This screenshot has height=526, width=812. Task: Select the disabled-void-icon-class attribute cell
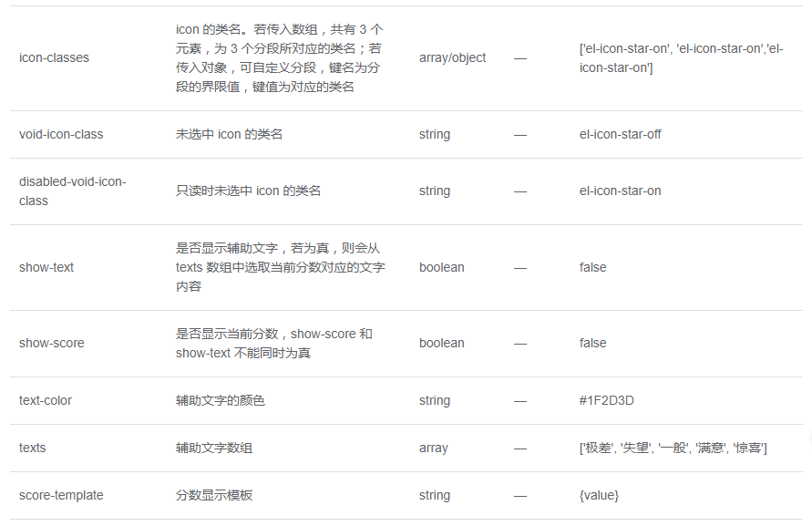[72, 191]
